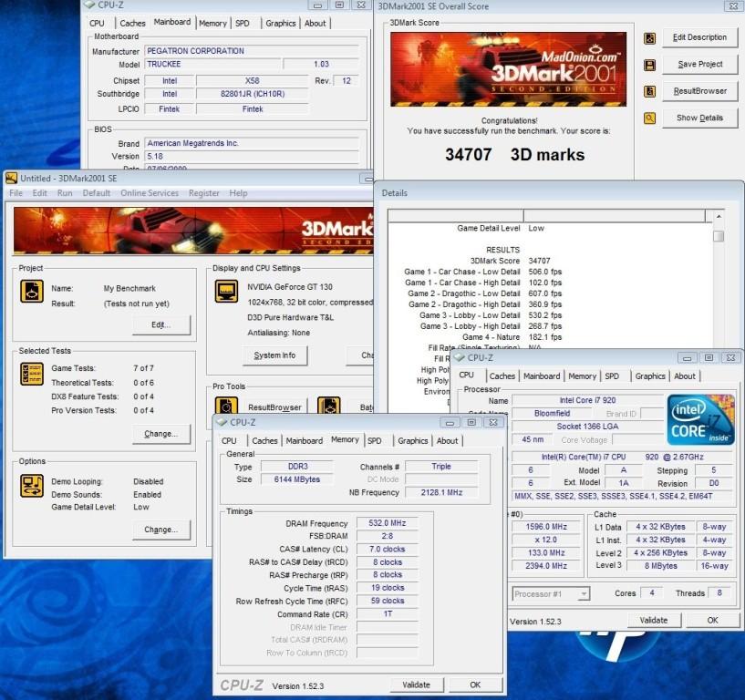This screenshot has width=745, height=700.
Task: Click the Intel Core i7 inside logo
Action: click(x=701, y=420)
